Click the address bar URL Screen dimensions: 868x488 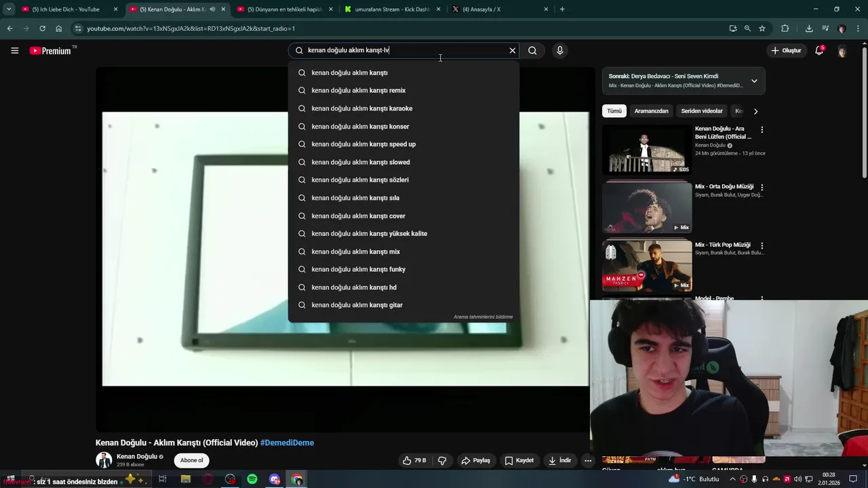tap(191, 28)
